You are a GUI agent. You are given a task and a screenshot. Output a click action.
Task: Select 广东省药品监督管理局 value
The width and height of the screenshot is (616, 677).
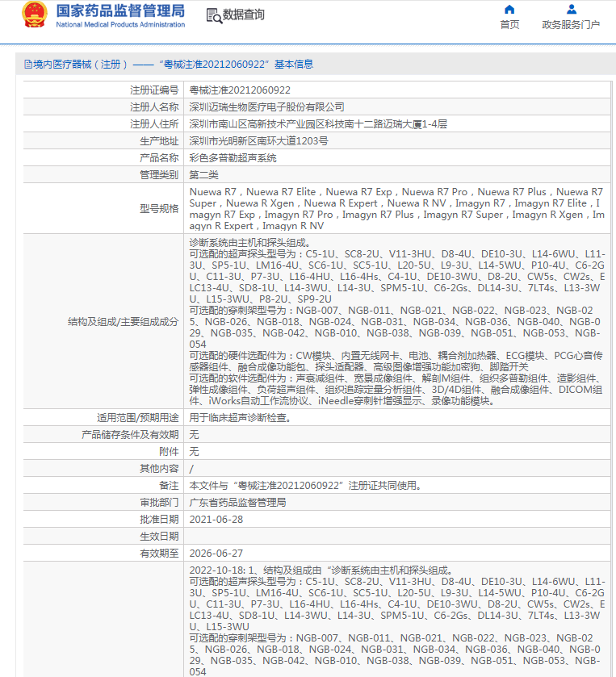[x=237, y=503]
